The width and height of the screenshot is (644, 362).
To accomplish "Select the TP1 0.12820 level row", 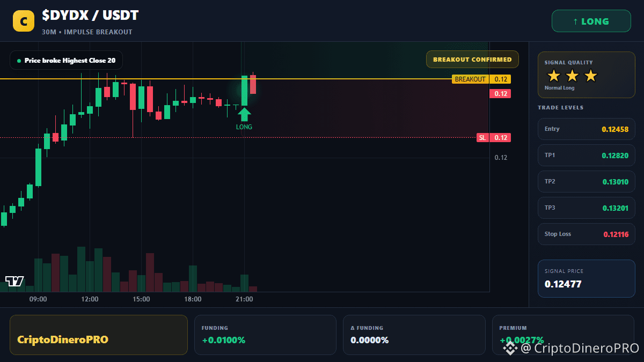I will [586, 155].
